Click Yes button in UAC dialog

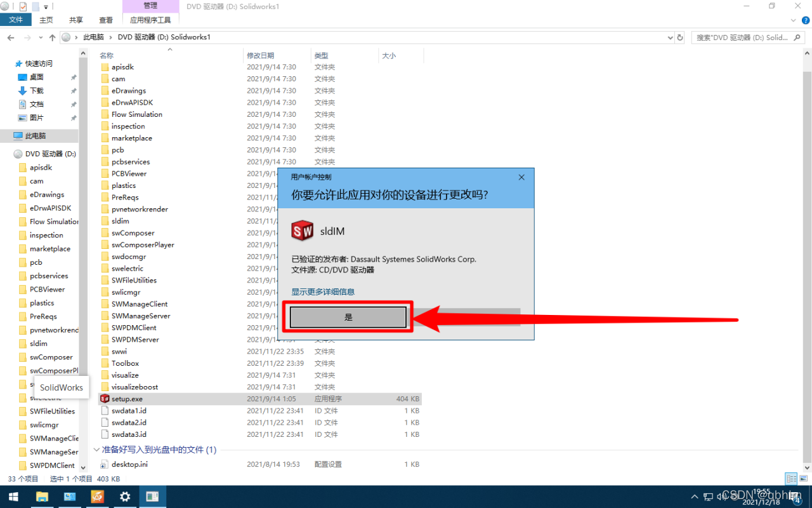(x=348, y=317)
